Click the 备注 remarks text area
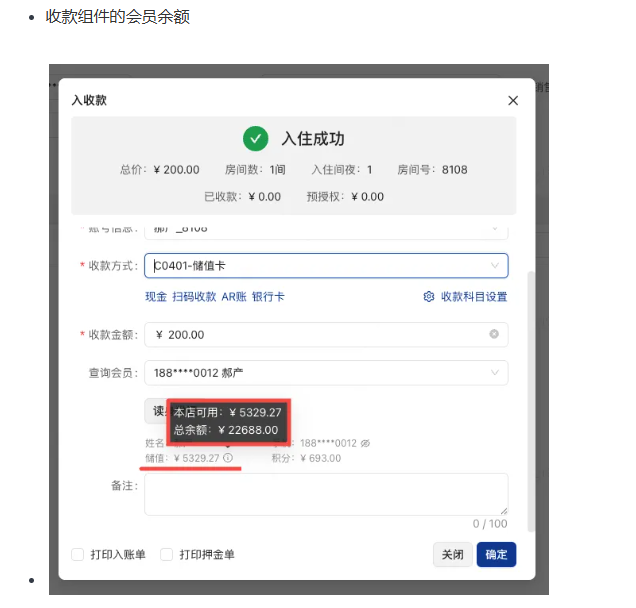 [326, 494]
